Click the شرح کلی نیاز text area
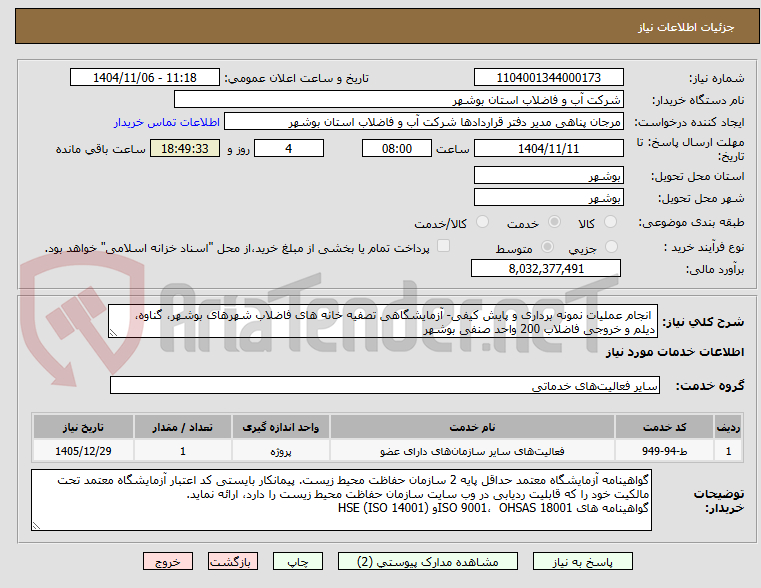This screenshot has height=588, width=761. (383, 322)
